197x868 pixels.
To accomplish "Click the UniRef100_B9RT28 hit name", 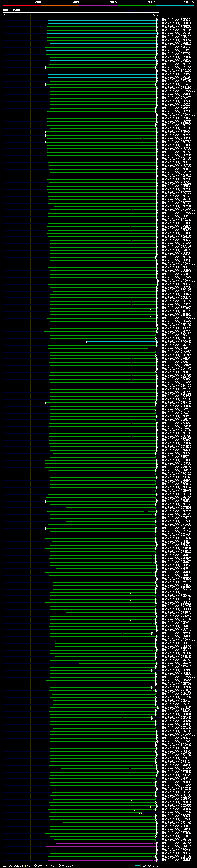I will [x=177, y=345].
